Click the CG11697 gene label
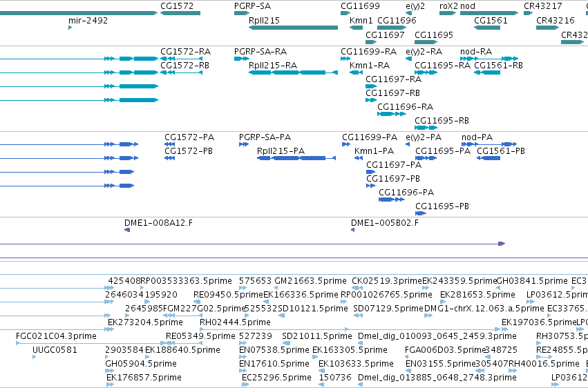This screenshot has height=388, width=588. [385, 35]
